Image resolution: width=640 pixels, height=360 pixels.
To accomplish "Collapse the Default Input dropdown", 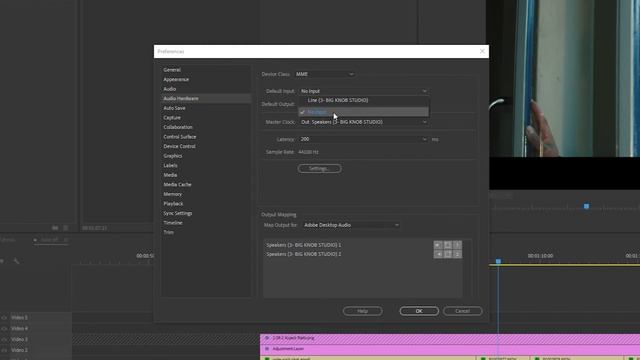I will (x=363, y=91).
